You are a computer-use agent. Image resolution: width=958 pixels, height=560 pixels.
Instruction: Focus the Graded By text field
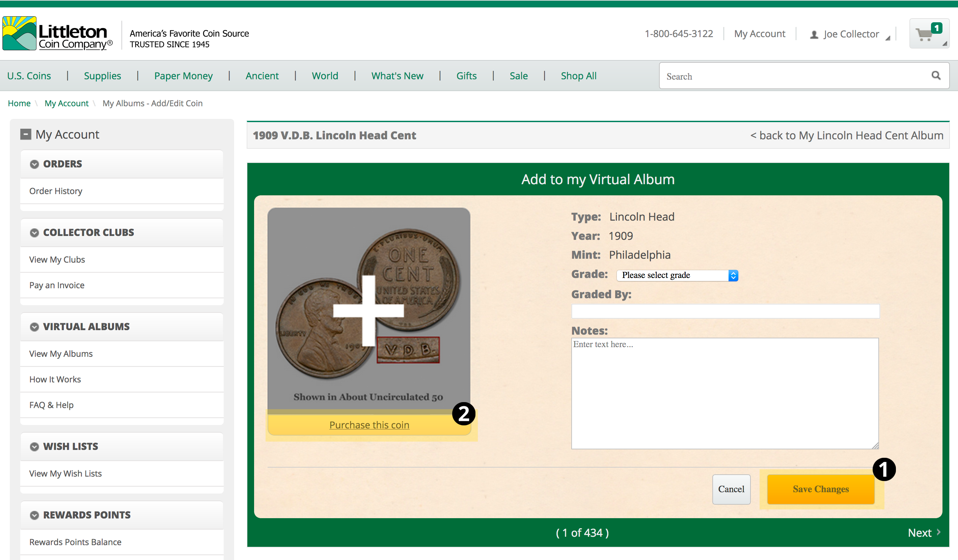pyautogui.click(x=726, y=311)
